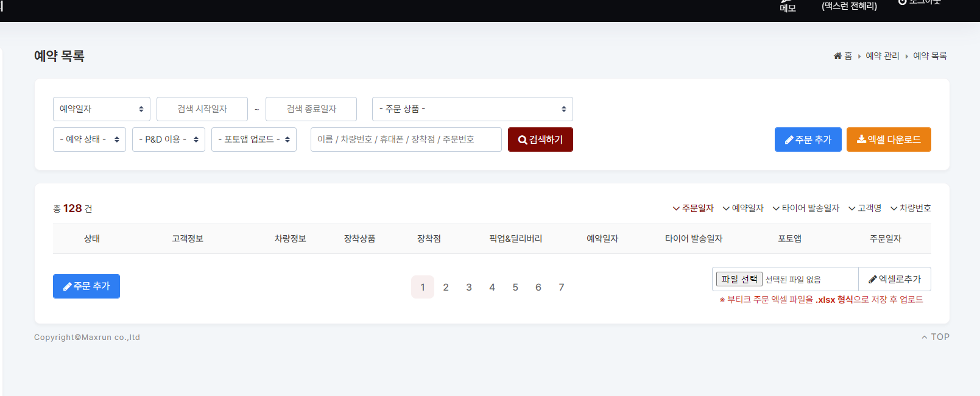Click 엑셀로추가 upload button

coord(895,280)
